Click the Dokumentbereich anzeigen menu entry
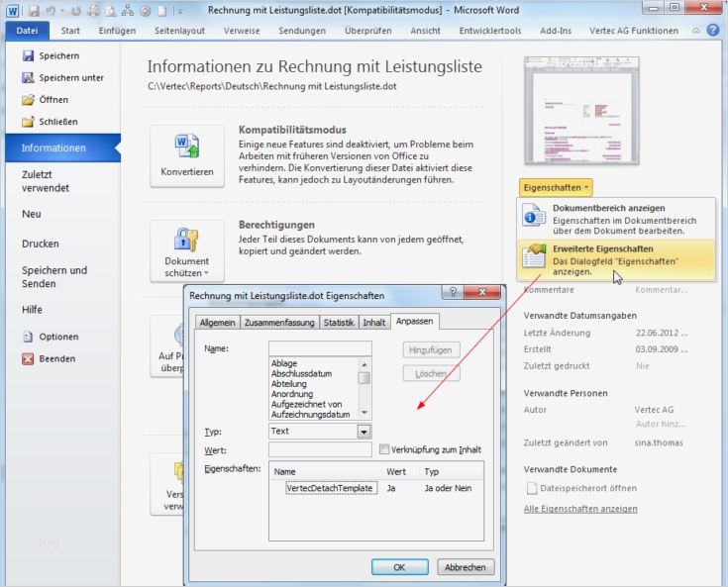This screenshot has width=728, height=587. [x=616, y=219]
